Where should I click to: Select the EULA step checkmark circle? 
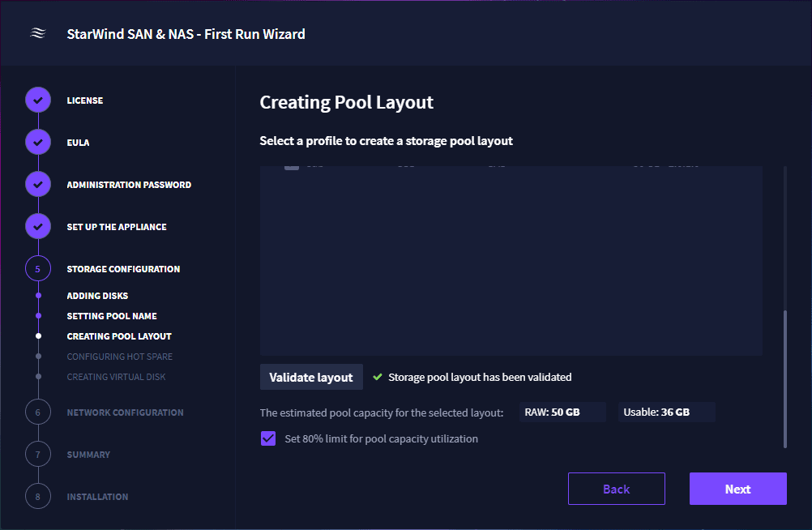point(38,142)
